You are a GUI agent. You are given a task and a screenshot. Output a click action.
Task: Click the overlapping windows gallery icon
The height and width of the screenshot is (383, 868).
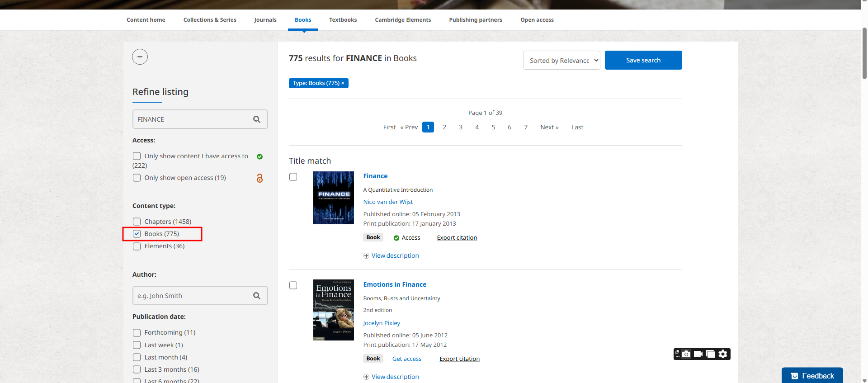pos(710,354)
